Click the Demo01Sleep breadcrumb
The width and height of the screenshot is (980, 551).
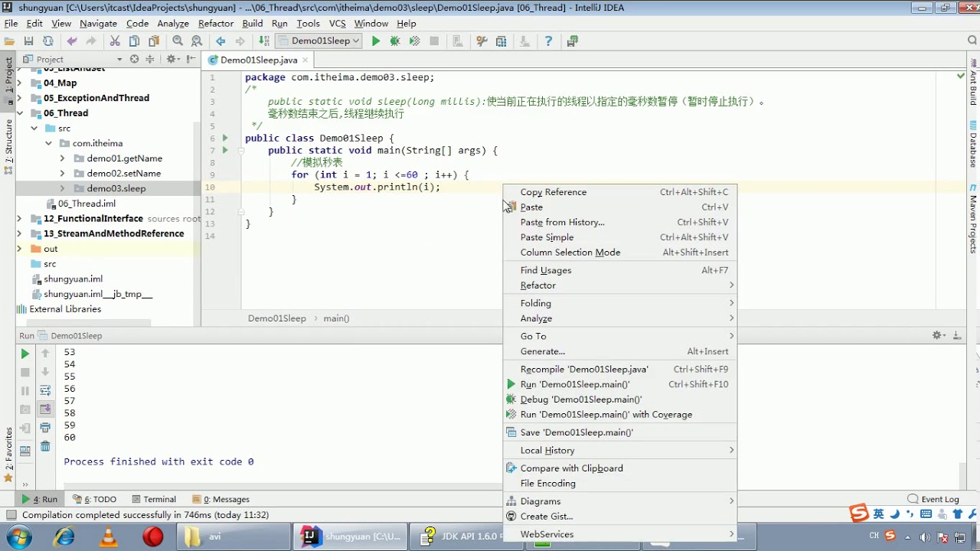coord(276,318)
